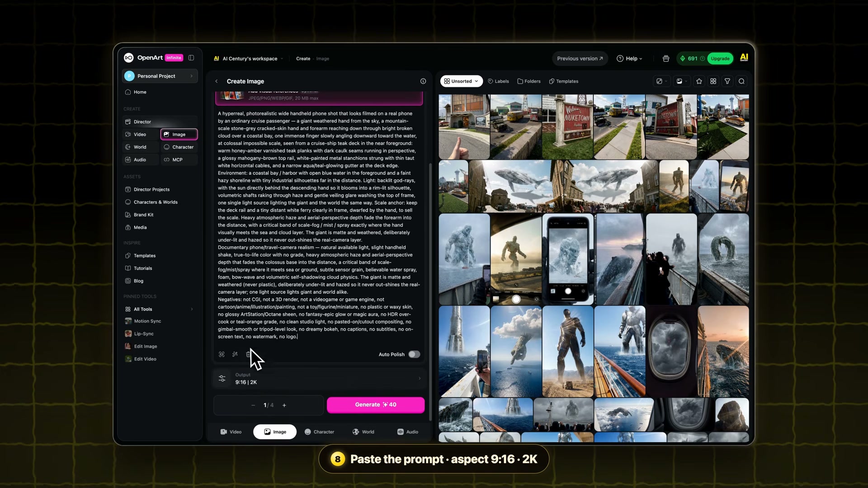Open the Previous version link

point(580,58)
